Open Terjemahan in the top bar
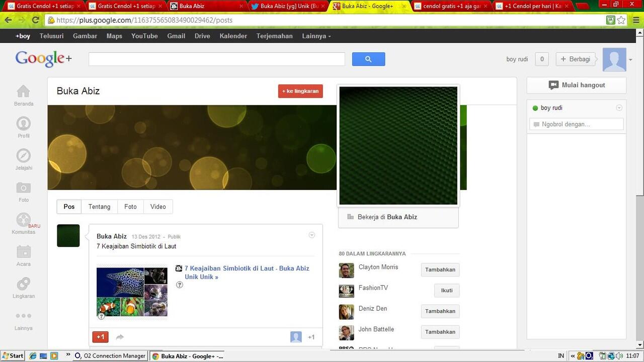644x362 pixels. (x=274, y=36)
